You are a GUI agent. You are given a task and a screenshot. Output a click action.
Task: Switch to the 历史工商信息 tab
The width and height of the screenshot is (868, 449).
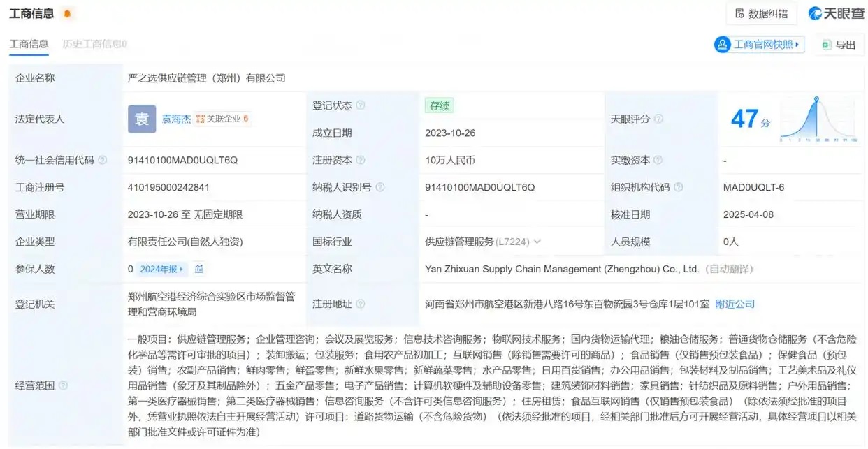tap(94, 44)
